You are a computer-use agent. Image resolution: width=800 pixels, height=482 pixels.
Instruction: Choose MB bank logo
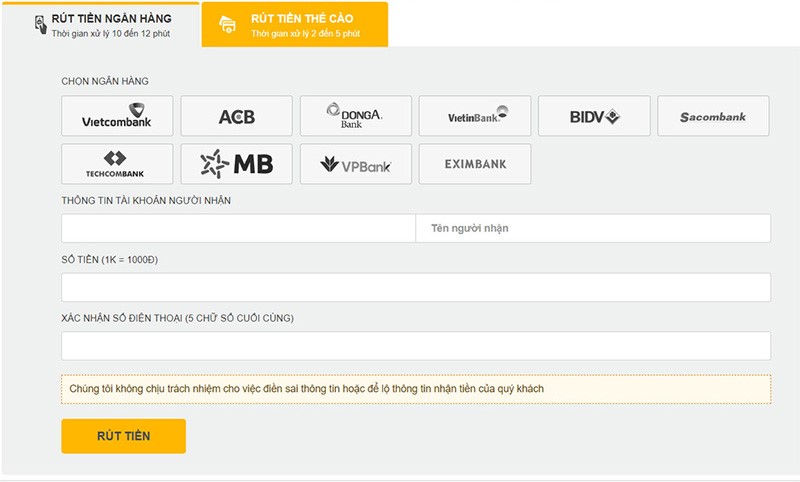pos(236,164)
